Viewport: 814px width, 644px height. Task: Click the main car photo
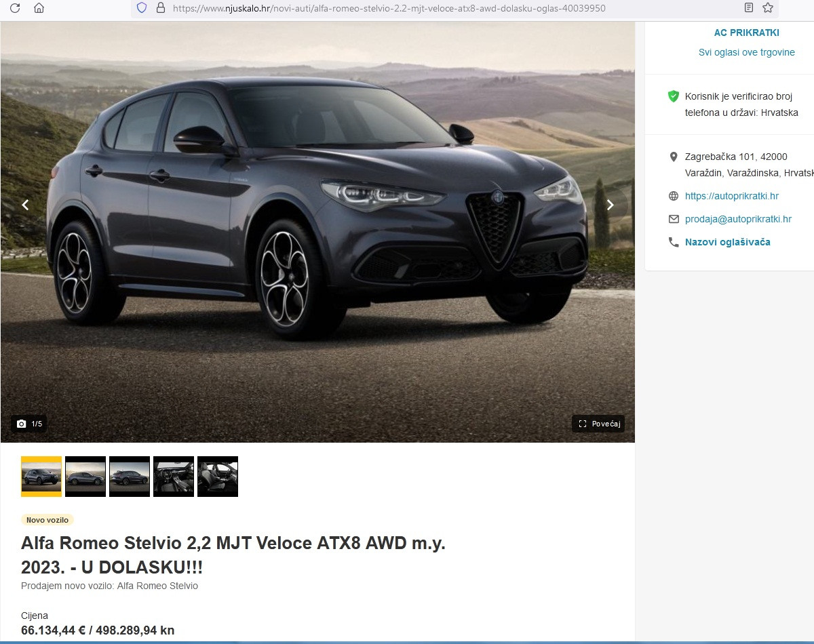click(317, 232)
